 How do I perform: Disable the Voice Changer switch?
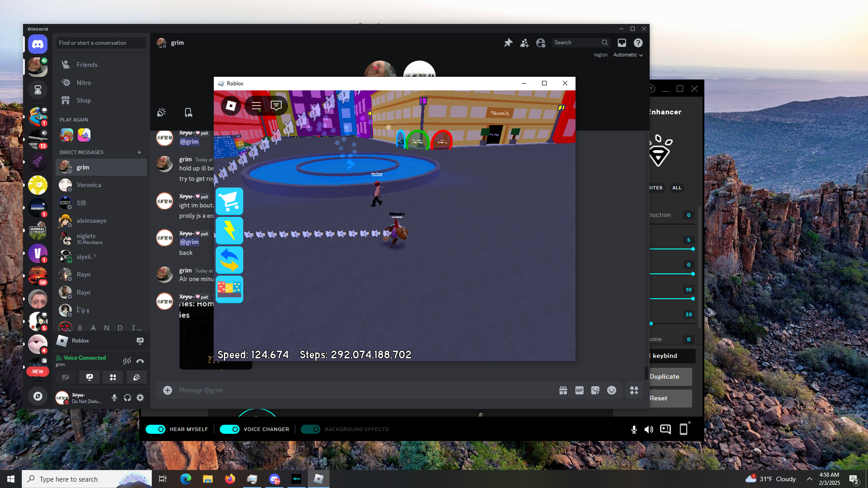click(229, 429)
